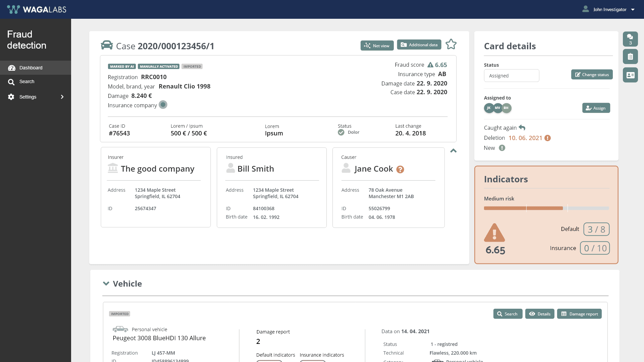Collapse the parties section with up chevron

(x=453, y=151)
